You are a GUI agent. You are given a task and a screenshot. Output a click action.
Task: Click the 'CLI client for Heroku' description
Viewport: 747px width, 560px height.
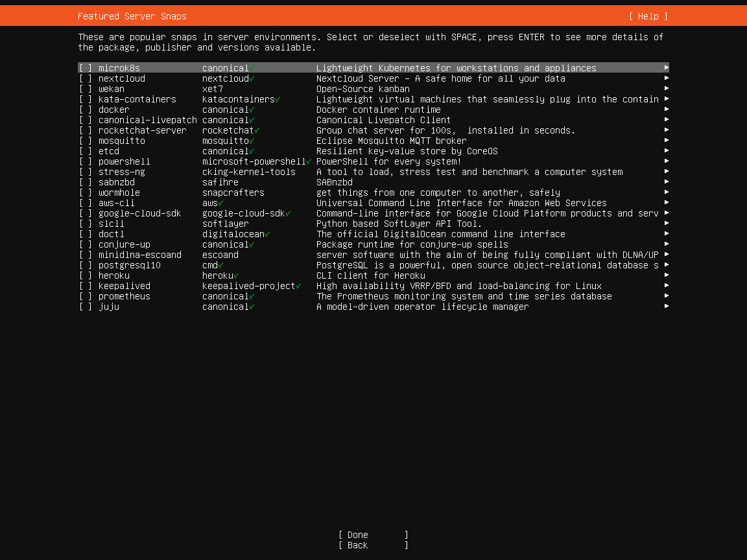(x=371, y=275)
